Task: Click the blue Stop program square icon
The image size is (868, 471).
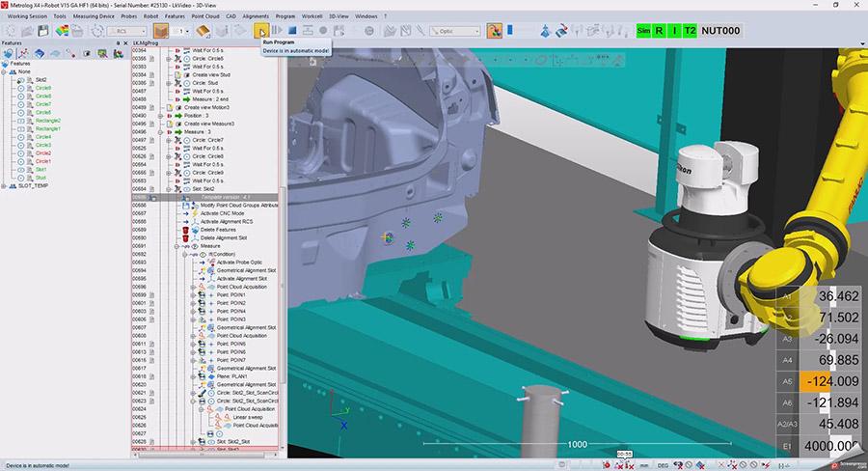Action: [x=292, y=31]
